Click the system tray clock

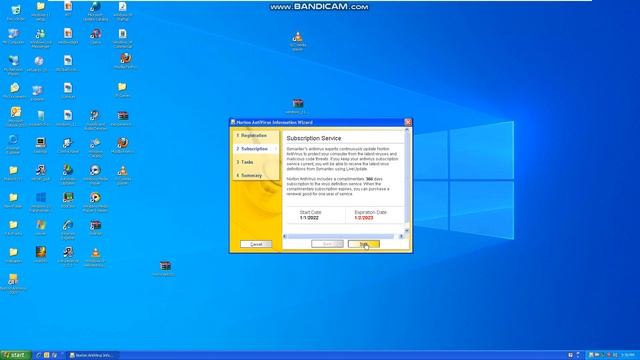(628, 355)
